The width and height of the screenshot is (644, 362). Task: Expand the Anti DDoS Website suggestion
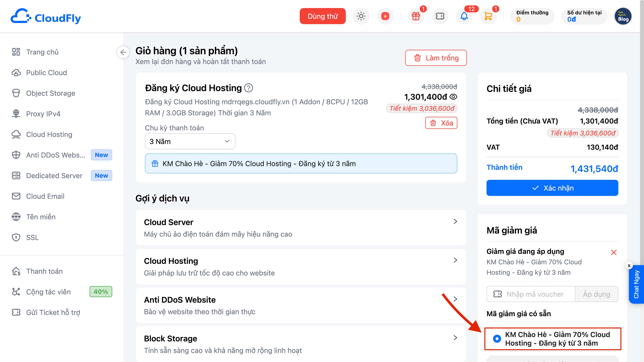(301, 305)
